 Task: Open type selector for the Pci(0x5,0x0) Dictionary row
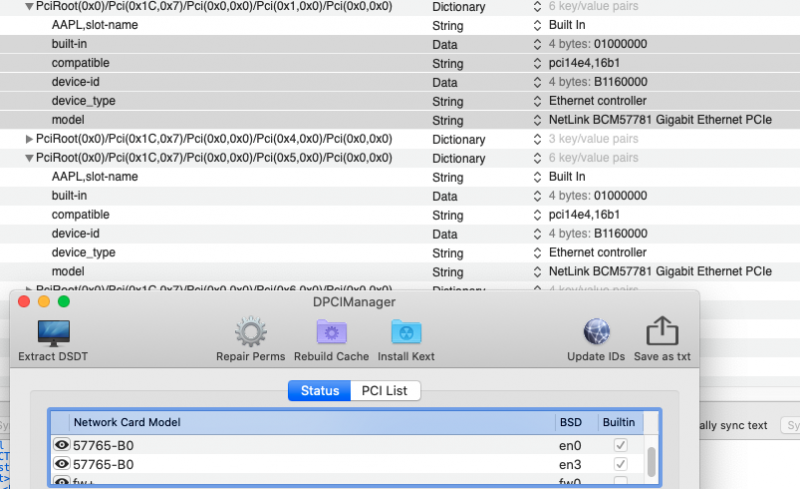click(x=537, y=158)
